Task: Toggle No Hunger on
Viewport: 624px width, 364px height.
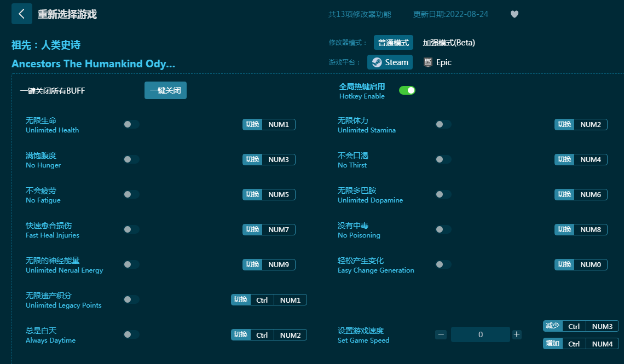Action: 131,159
